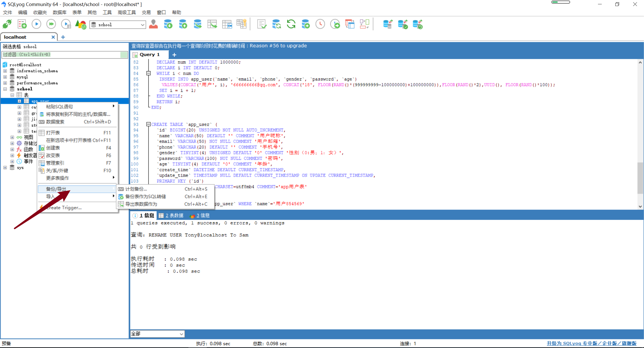Image resolution: width=644 pixels, height=348 pixels.
Task: Click the upgrade SQLyog 专业版 link
Action: tap(591, 343)
